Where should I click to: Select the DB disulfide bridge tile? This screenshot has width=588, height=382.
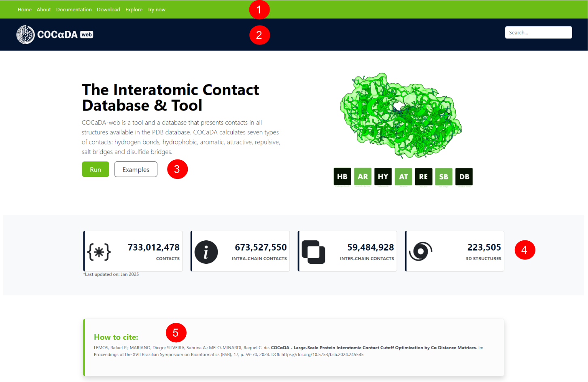click(x=464, y=176)
